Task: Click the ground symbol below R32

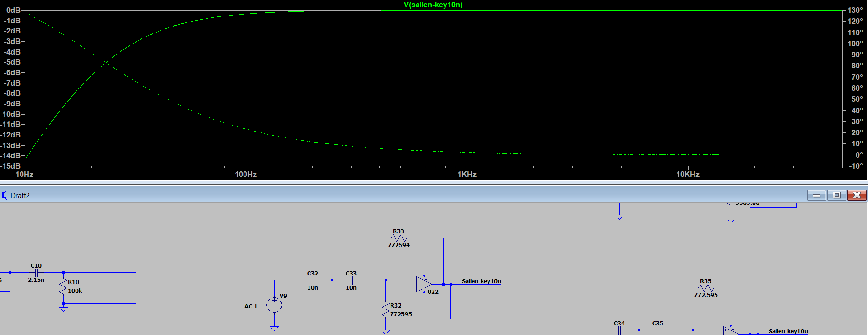Action: 385,332
